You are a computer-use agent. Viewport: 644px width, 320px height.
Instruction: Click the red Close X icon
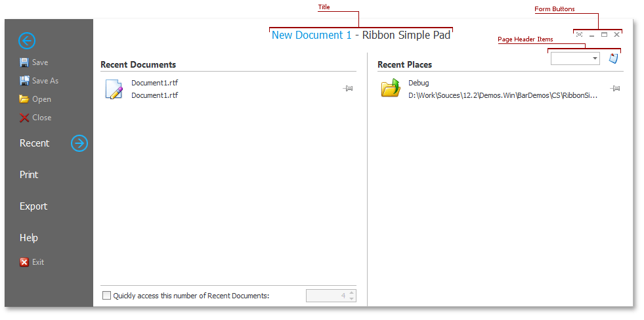(24, 118)
